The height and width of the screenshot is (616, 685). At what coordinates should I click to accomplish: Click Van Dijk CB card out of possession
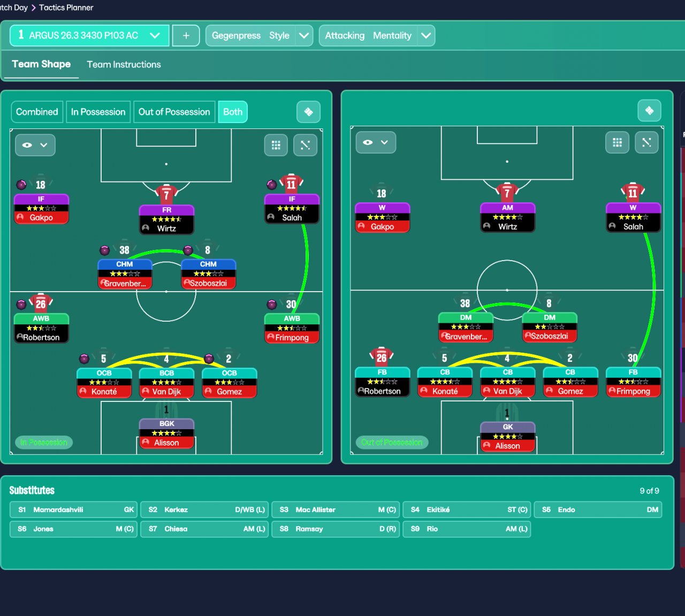click(507, 382)
